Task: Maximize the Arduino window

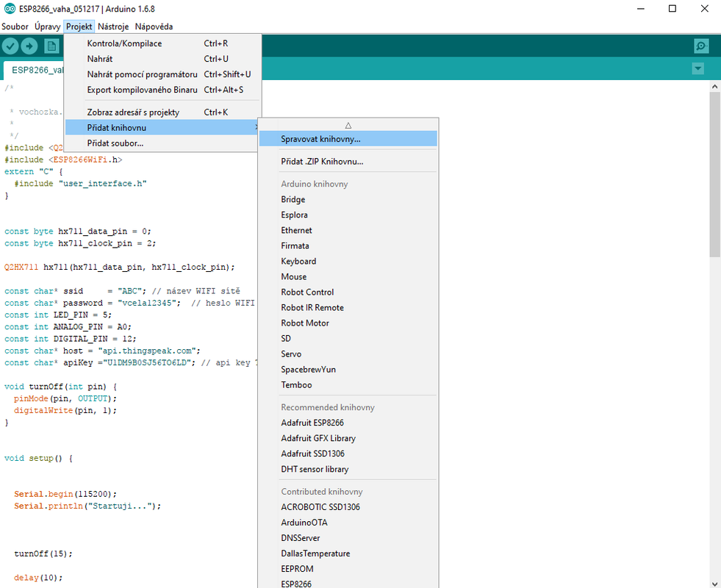Action: (672, 9)
